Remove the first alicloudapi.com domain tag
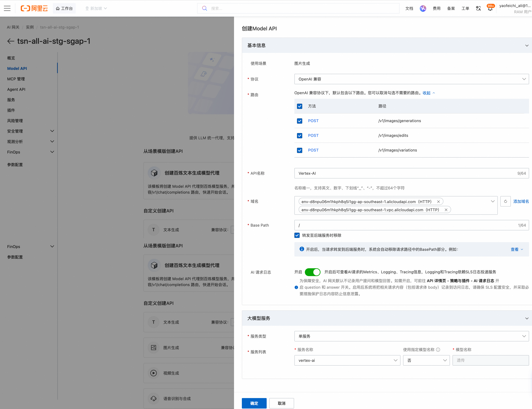 point(438,202)
